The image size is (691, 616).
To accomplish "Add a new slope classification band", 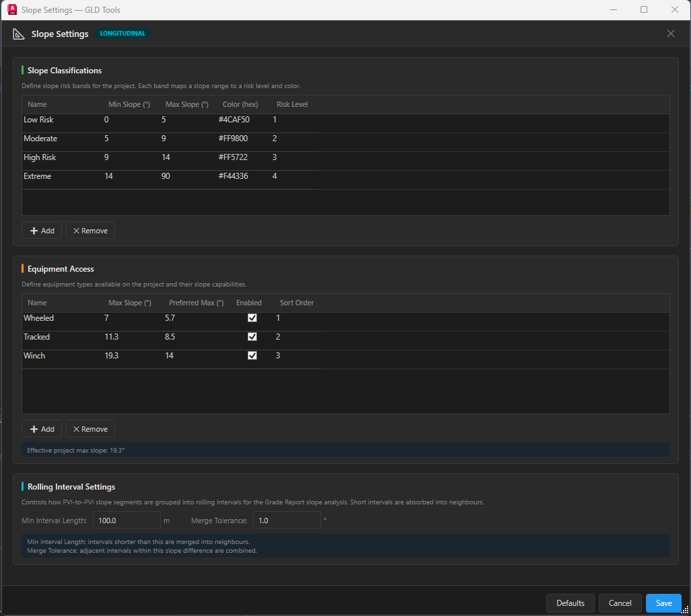I will click(x=42, y=231).
